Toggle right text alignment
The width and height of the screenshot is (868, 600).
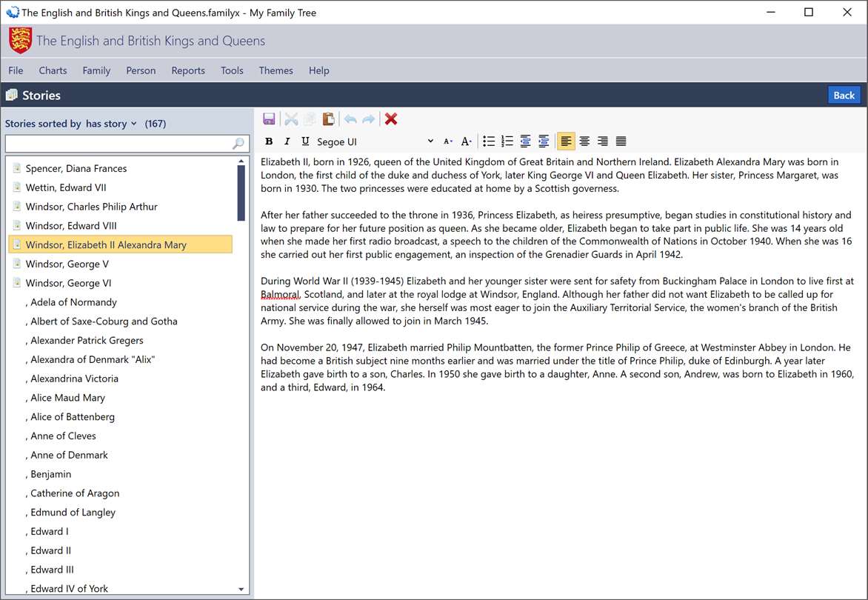603,141
